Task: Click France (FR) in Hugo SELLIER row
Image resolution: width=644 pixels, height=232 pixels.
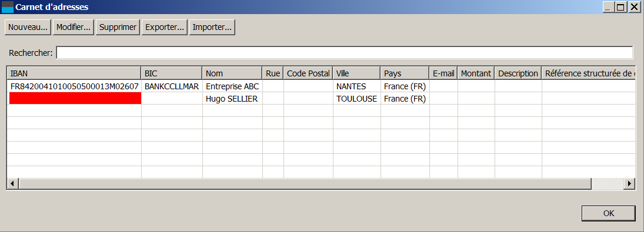Action: click(x=405, y=98)
